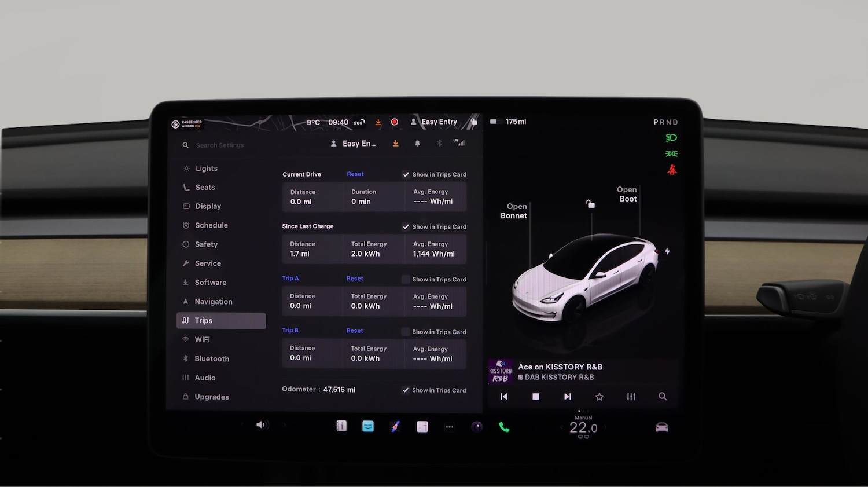Image resolution: width=868 pixels, height=487 pixels.
Task: Uncheck Show in Trips Card for Current Drive
Action: pos(406,174)
